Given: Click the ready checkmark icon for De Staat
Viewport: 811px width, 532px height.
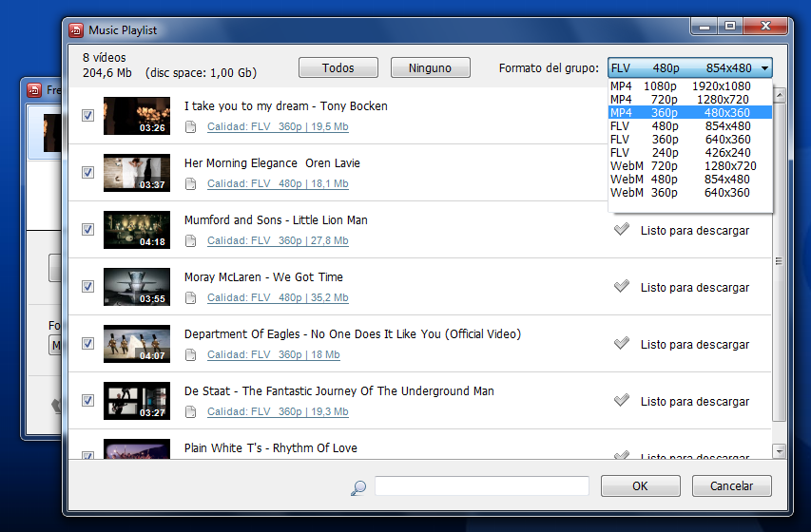Looking at the screenshot, I should tap(621, 400).
